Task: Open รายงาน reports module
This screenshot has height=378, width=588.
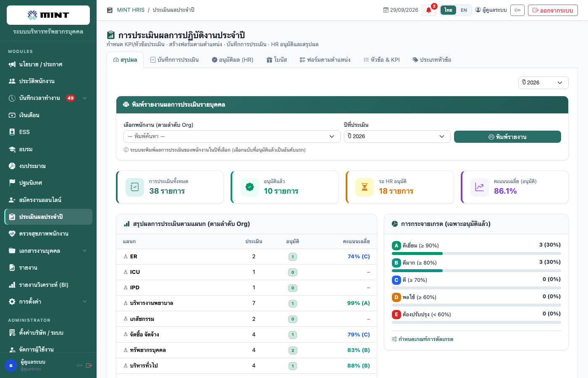Action: pyautogui.click(x=48, y=268)
